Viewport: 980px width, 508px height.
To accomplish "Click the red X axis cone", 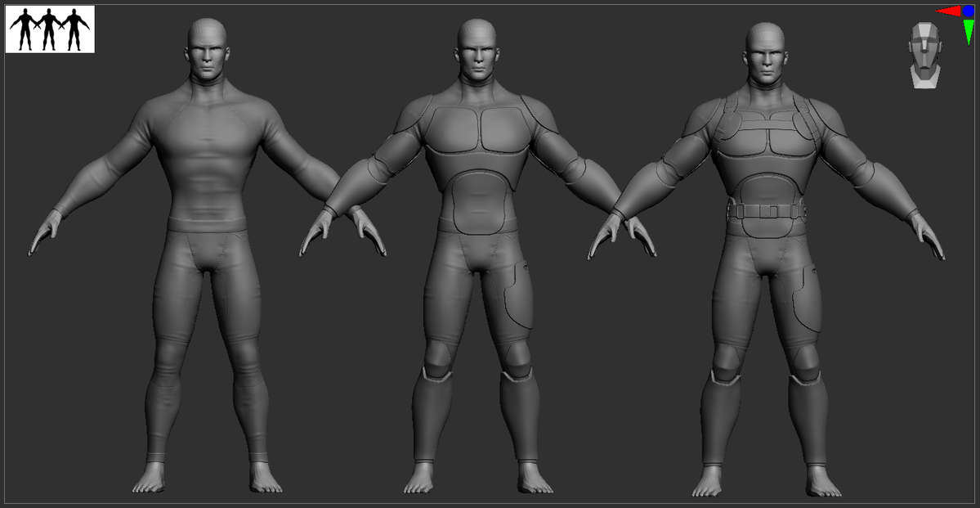I will click(x=947, y=11).
